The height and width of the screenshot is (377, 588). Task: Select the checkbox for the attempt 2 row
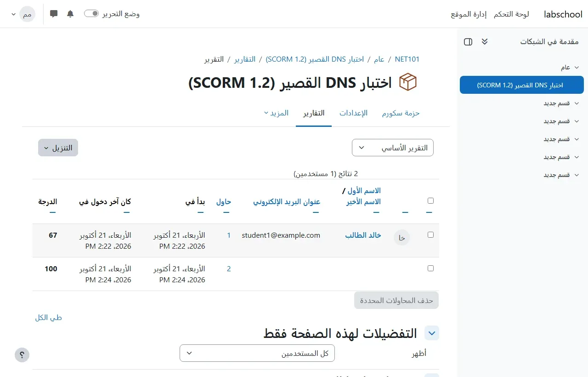pyautogui.click(x=430, y=268)
